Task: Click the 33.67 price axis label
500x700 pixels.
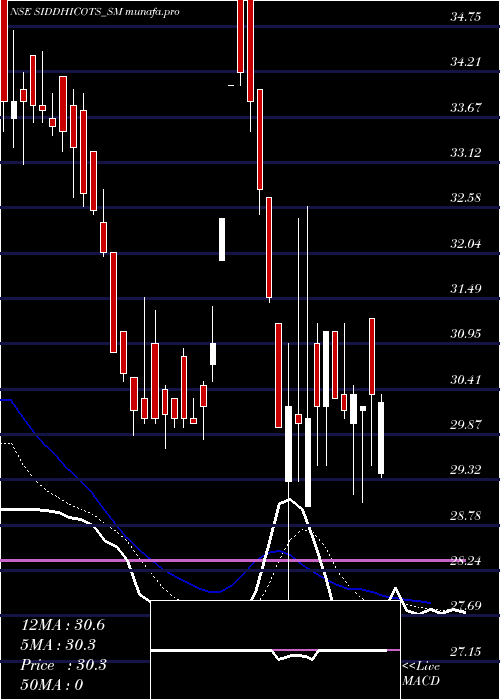Action: [x=466, y=108]
